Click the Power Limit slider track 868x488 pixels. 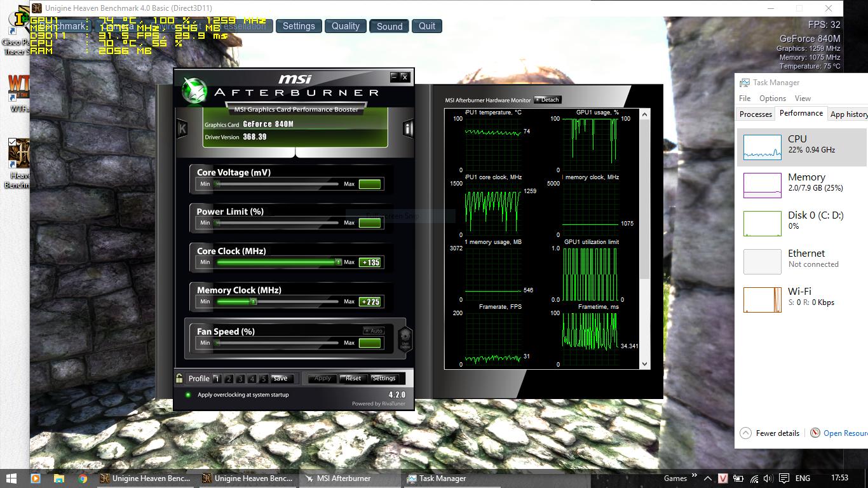coord(277,223)
